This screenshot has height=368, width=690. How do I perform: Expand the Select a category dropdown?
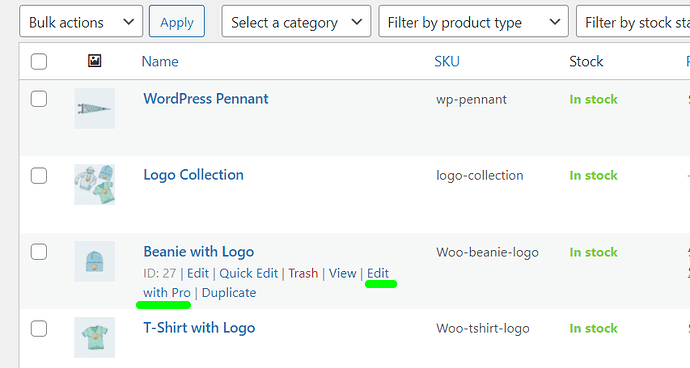click(296, 22)
